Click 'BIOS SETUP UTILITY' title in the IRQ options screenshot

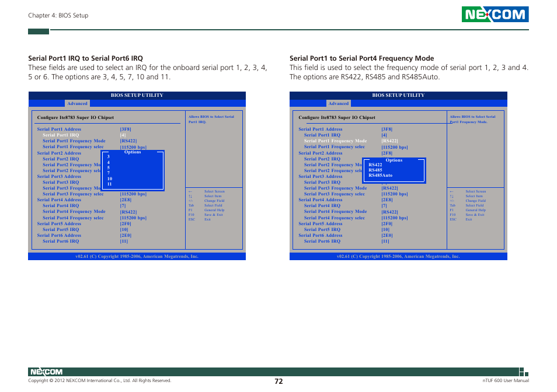click(x=137, y=95)
